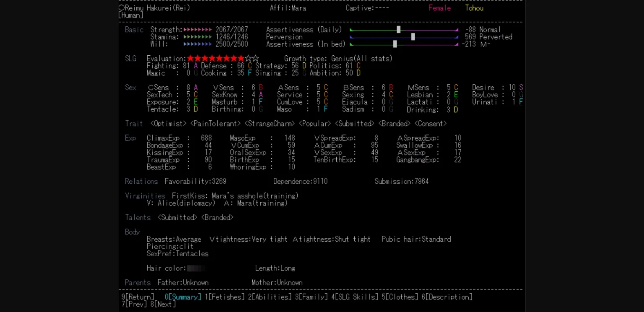Click the blue Will arrow gauge
The width and height of the screenshot is (644, 312).
[x=197, y=44]
